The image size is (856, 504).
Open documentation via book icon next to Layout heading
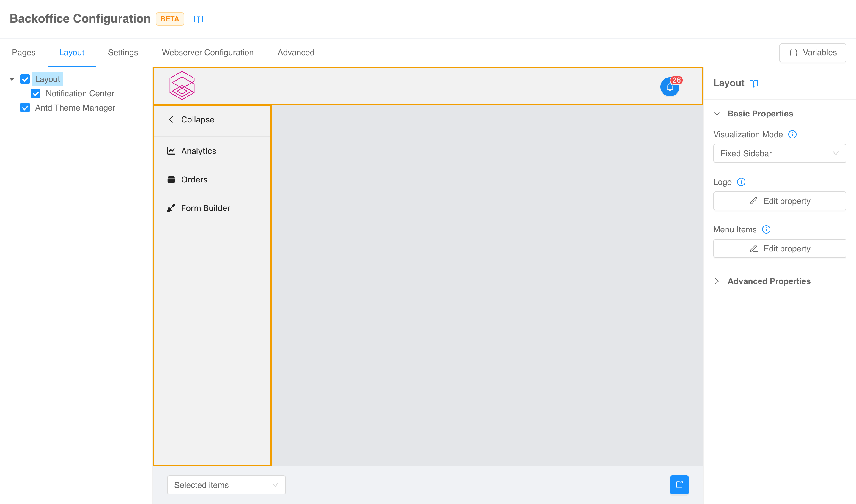click(x=754, y=83)
